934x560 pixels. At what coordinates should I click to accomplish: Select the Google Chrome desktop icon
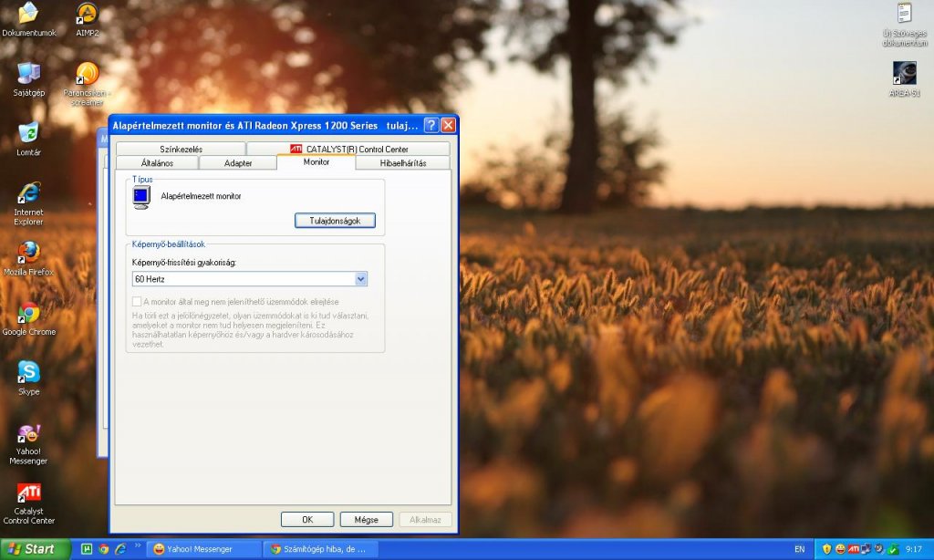pos(28,318)
